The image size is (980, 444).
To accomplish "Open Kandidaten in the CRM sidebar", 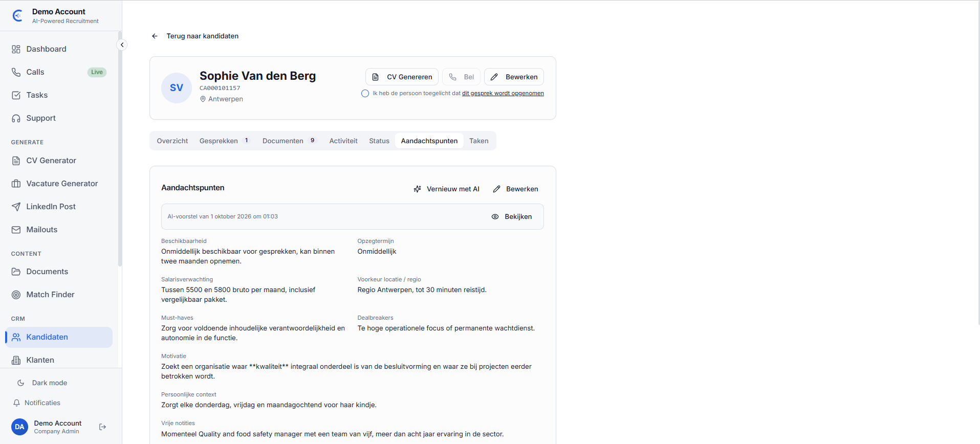I will 59,337.
